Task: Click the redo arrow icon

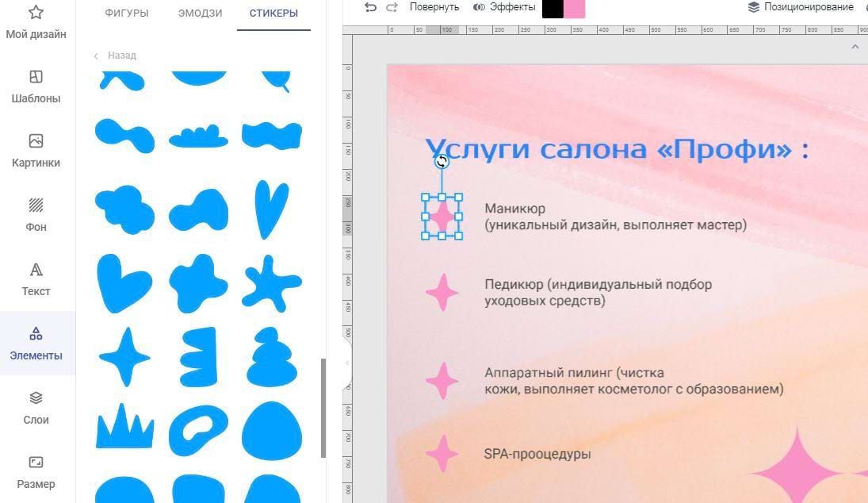Action: (x=392, y=7)
